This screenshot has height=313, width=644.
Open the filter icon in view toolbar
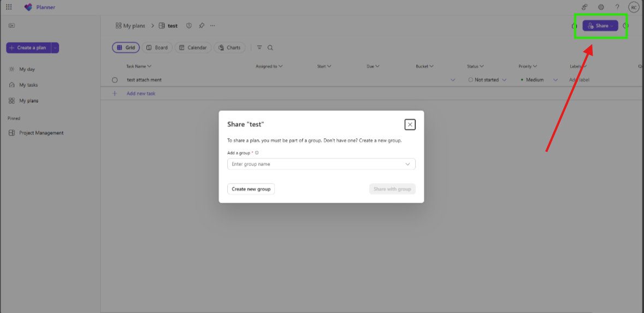[x=259, y=48]
